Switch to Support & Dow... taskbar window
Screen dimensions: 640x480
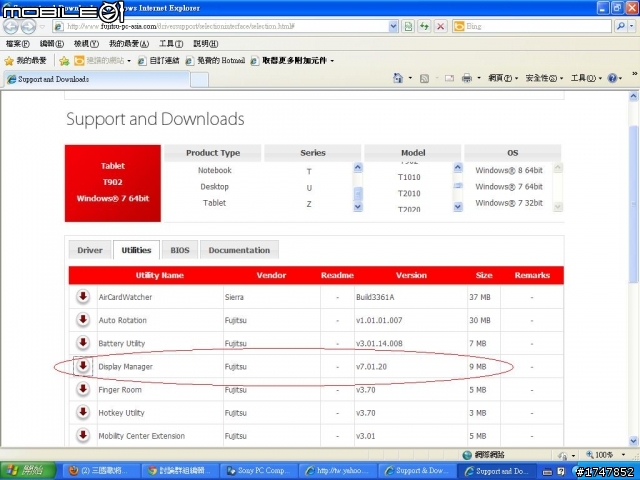point(417,471)
